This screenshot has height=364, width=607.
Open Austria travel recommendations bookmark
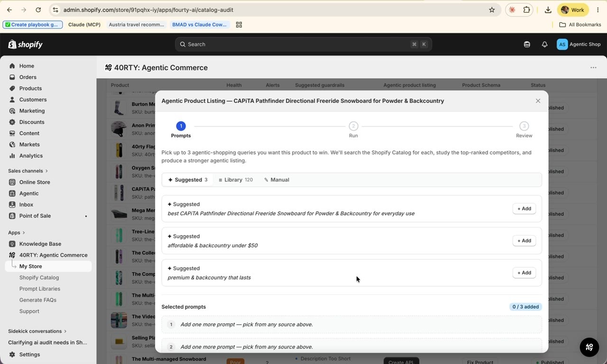pos(136,25)
